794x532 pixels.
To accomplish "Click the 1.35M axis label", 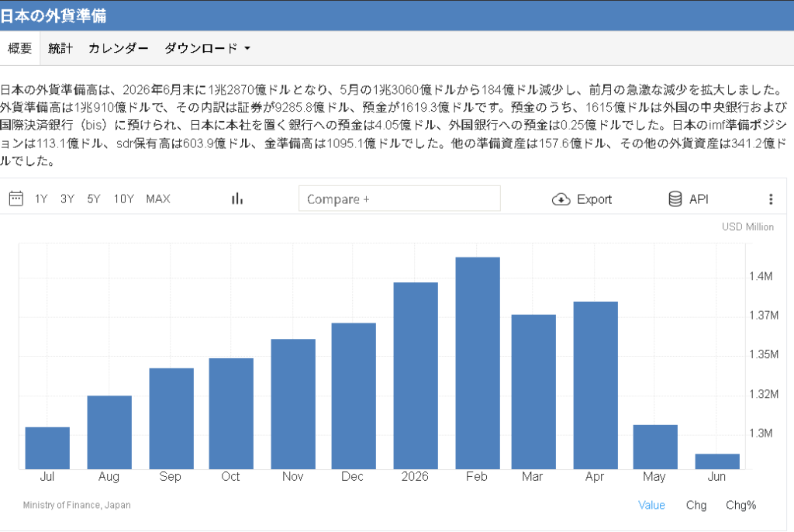I will point(764,354).
